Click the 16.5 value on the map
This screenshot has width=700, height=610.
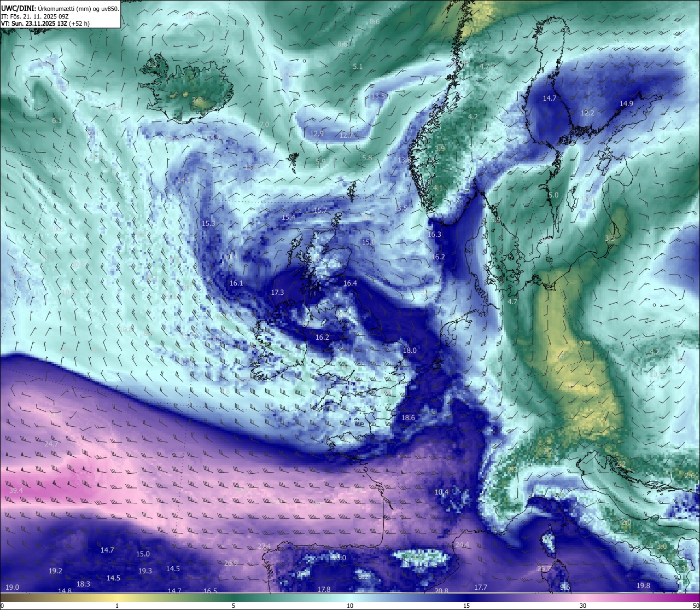tap(210, 590)
